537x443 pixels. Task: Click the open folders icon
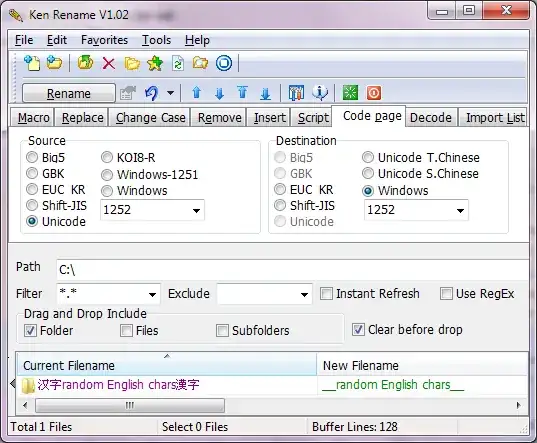132,63
